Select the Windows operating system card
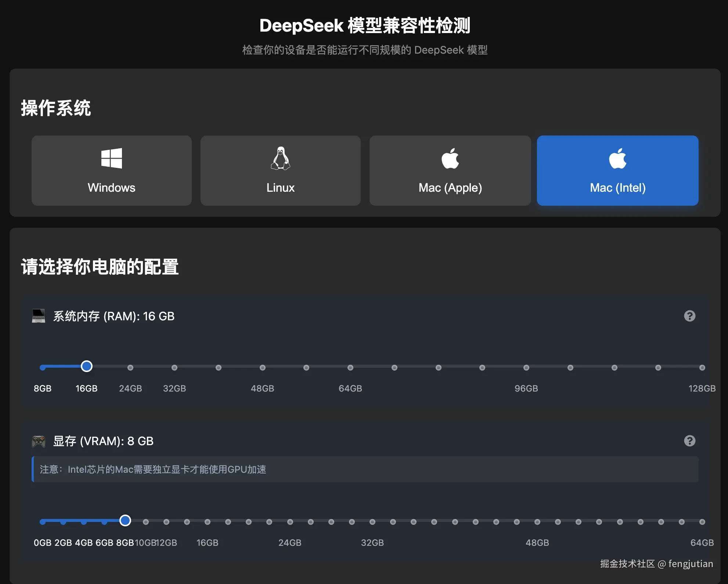This screenshot has width=728, height=584. coord(112,170)
